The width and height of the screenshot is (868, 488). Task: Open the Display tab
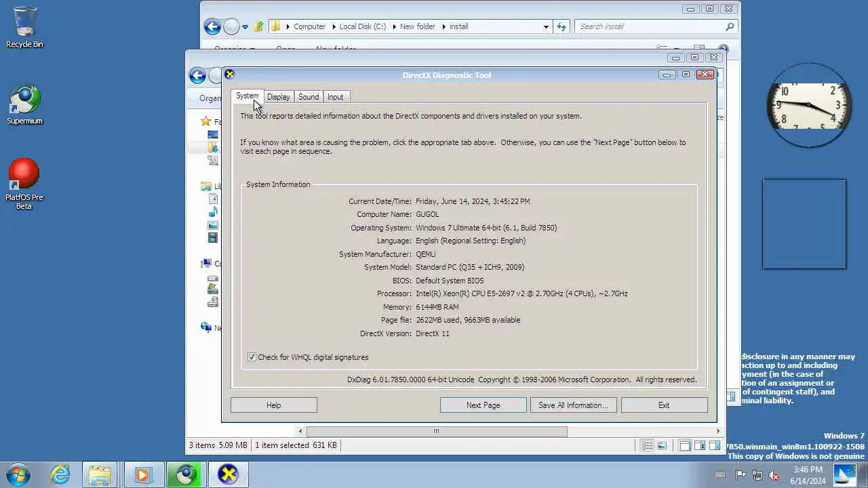pyautogui.click(x=278, y=97)
